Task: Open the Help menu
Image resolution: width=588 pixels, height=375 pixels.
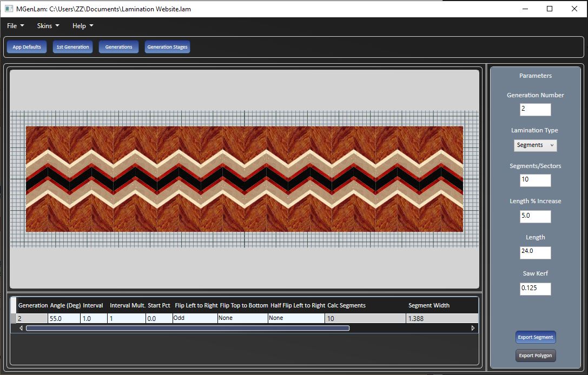Action: point(83,26)
